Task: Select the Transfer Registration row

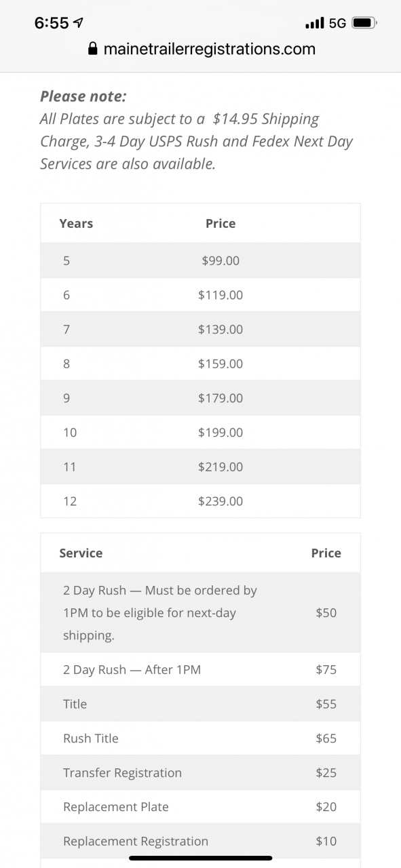Action: pyautogui.click(x=200, y=772)
